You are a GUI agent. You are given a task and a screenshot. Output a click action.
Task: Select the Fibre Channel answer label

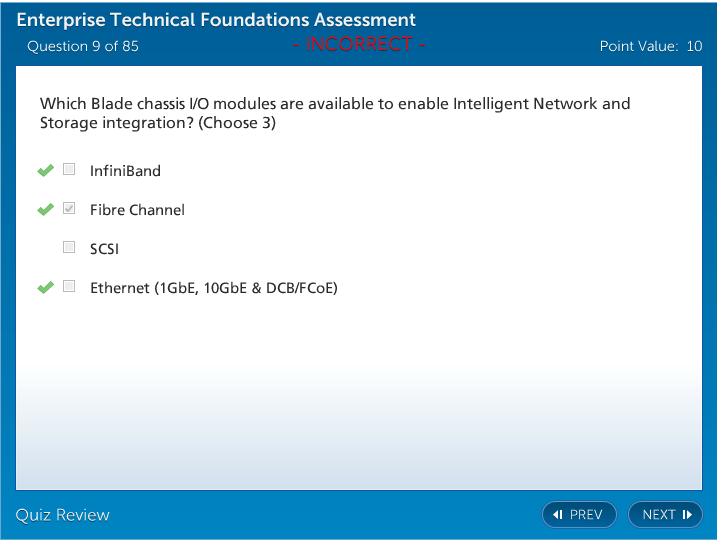pos(137,210)
